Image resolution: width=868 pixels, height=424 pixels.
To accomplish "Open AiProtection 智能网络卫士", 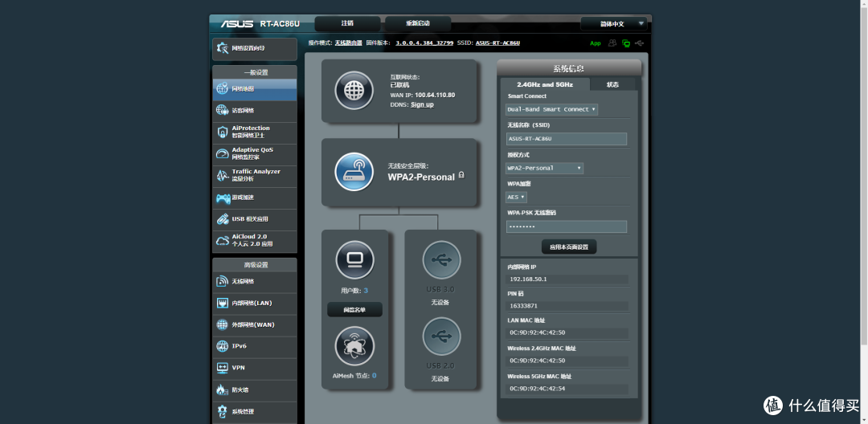I will 255,132.
